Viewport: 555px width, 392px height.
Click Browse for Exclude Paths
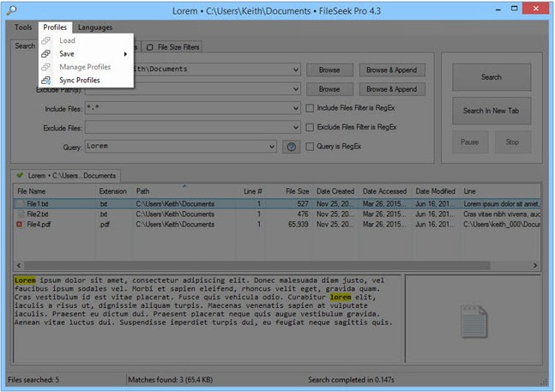pos(329,89)
